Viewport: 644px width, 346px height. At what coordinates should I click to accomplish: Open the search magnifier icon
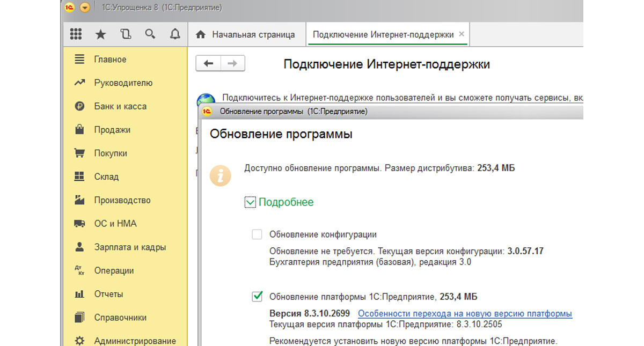(150, 34)
